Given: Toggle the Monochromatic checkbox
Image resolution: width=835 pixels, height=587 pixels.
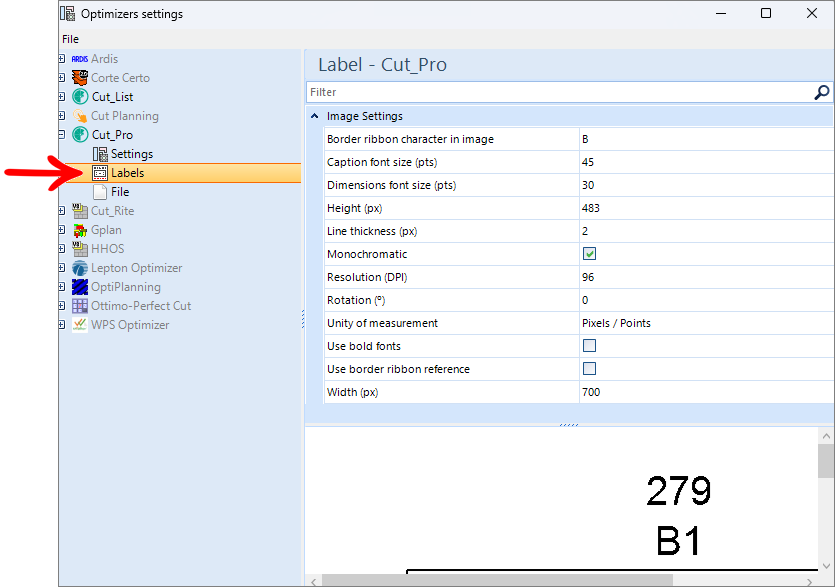Looking at the screenshot, I should tap(589, 254).
